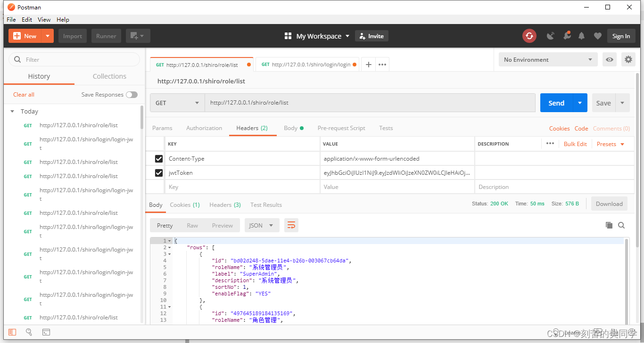Screen dimensions: 644x343
Task: Open headers column options ellipsis
Action: click(x=550, y=144)
